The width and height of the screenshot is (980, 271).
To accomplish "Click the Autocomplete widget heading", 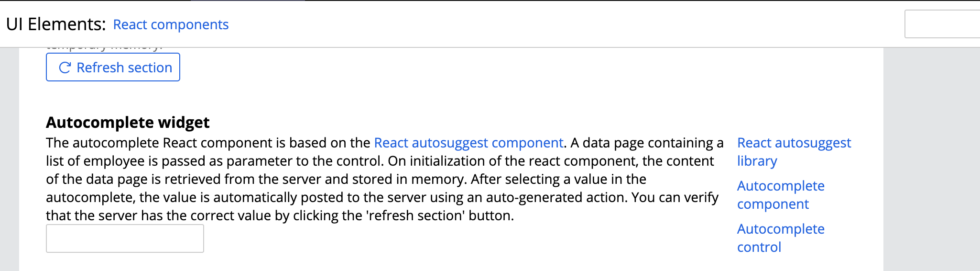I will 128,123.
